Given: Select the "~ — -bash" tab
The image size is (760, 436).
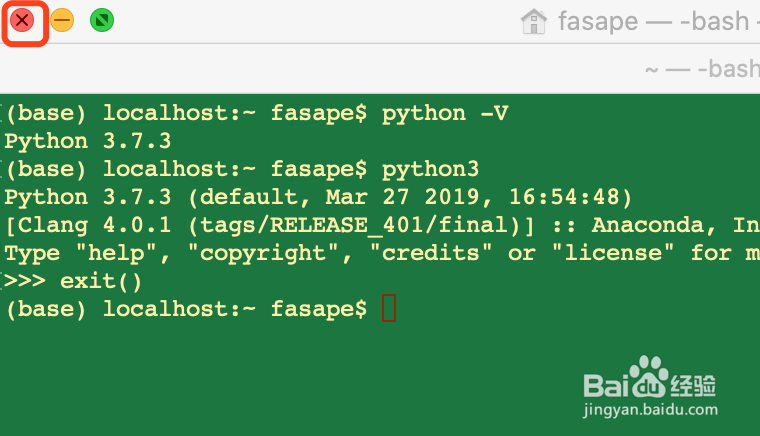Looking at the screenshot, I should coord(702,69).
